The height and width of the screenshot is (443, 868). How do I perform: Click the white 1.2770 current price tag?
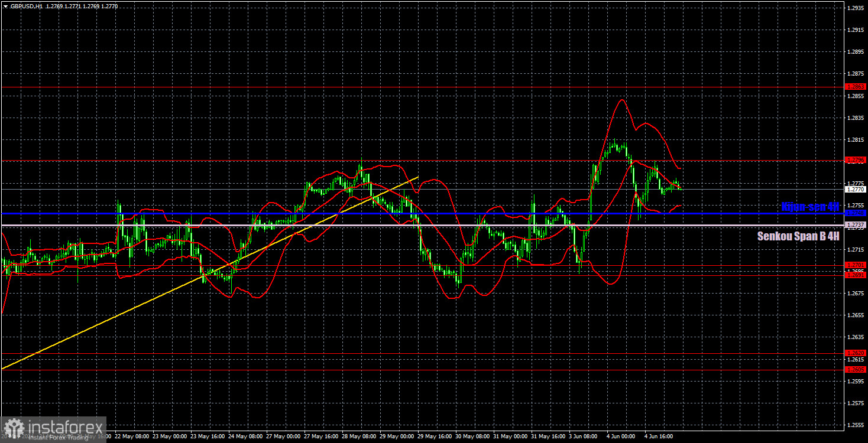tap(856, 190)
